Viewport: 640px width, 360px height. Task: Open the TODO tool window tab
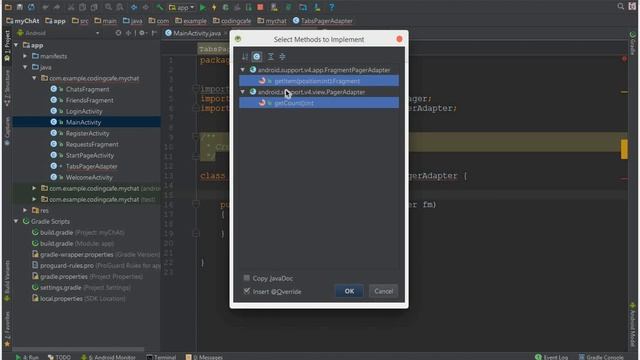pos(60,357)
